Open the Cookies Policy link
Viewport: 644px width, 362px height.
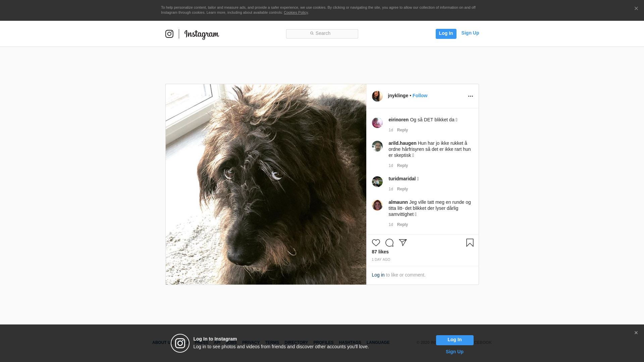(296, 12)
